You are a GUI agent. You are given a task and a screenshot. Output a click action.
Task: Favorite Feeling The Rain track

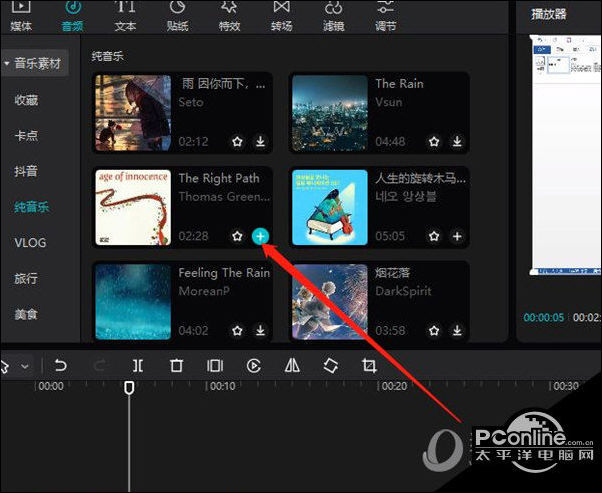coord(237,330)
